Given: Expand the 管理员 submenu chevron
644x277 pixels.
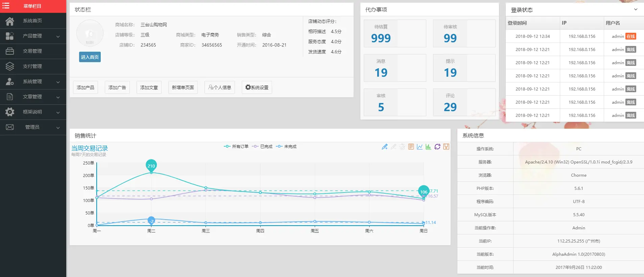Looking at the screenshot, I should coord(58,128).
